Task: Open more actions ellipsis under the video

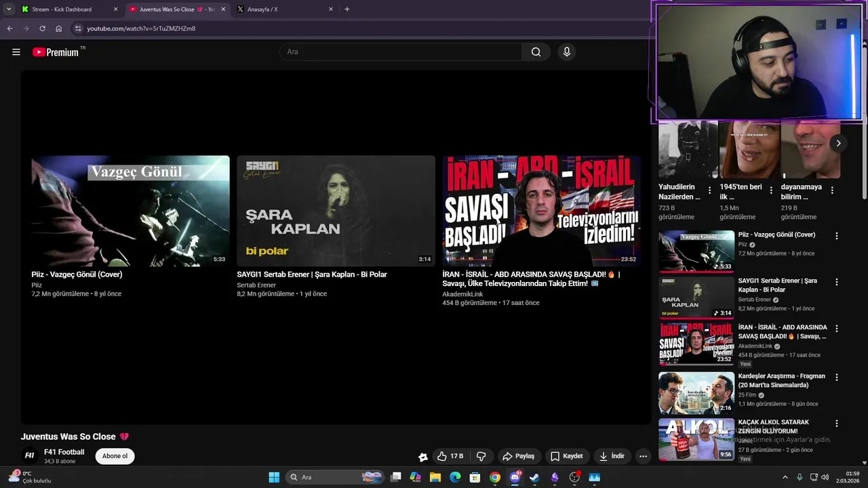Action: point(643,456)
